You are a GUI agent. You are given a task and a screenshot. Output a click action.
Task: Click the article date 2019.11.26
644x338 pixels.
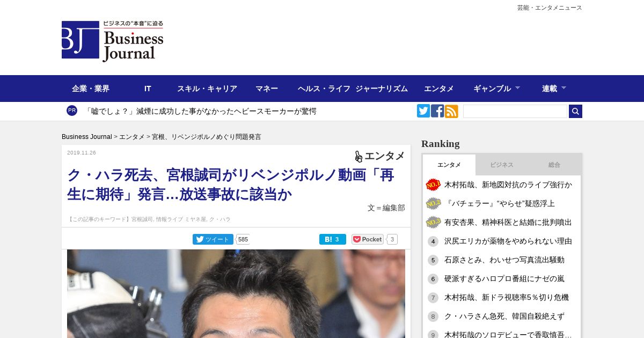pyautogui.click(x=82, y=153)
